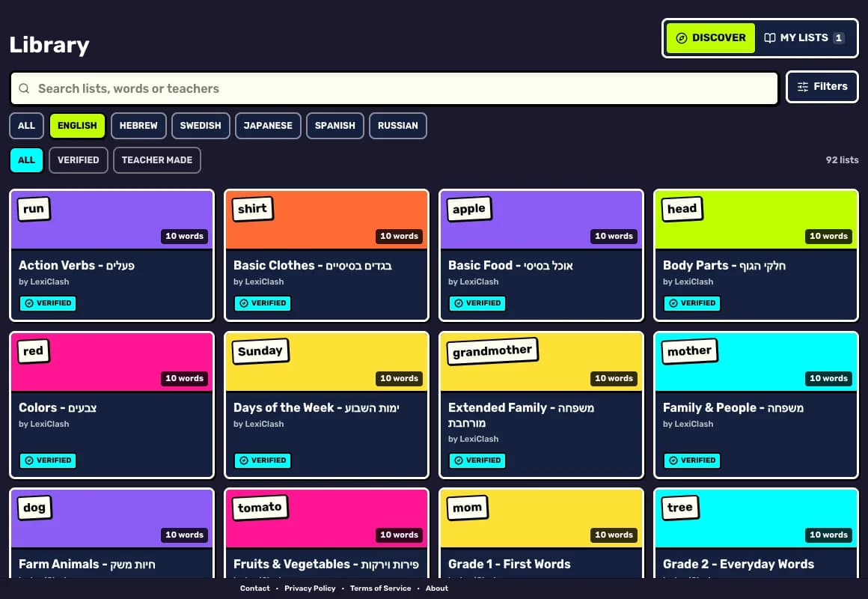Filter lists by Spanish
The width and height of the screenshot is (868, 599).
[x=335, y=126]
